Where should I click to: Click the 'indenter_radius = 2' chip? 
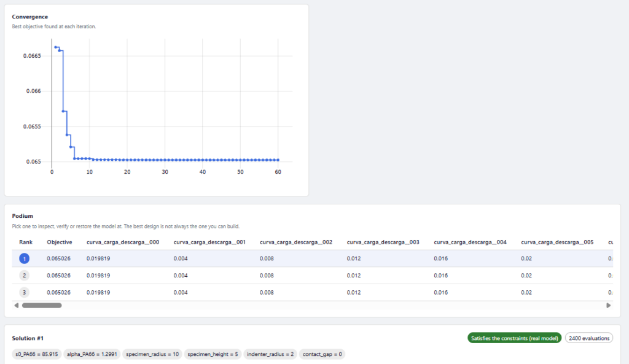(270, 354)
